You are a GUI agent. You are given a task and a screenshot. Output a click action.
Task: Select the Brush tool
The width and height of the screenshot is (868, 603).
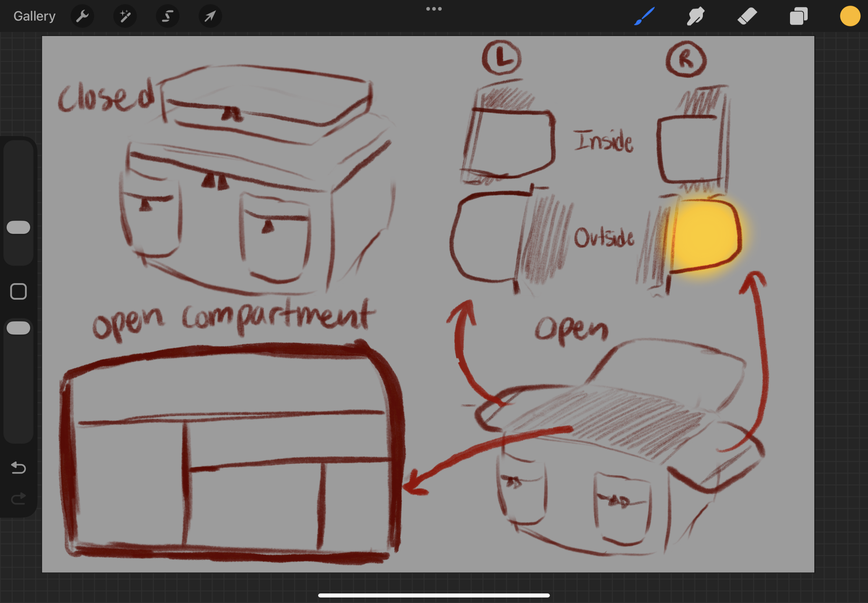click(x=644, y=16)
